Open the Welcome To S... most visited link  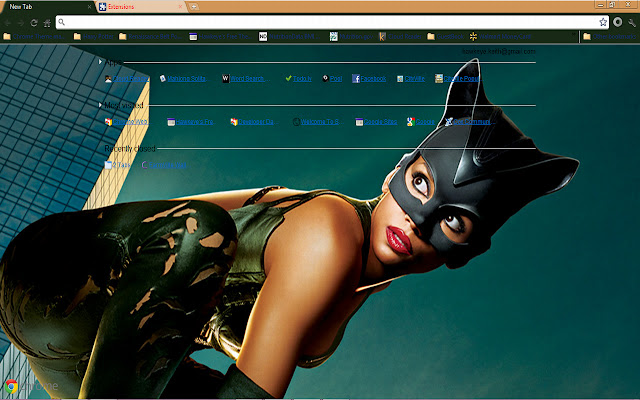click(318, 122)
